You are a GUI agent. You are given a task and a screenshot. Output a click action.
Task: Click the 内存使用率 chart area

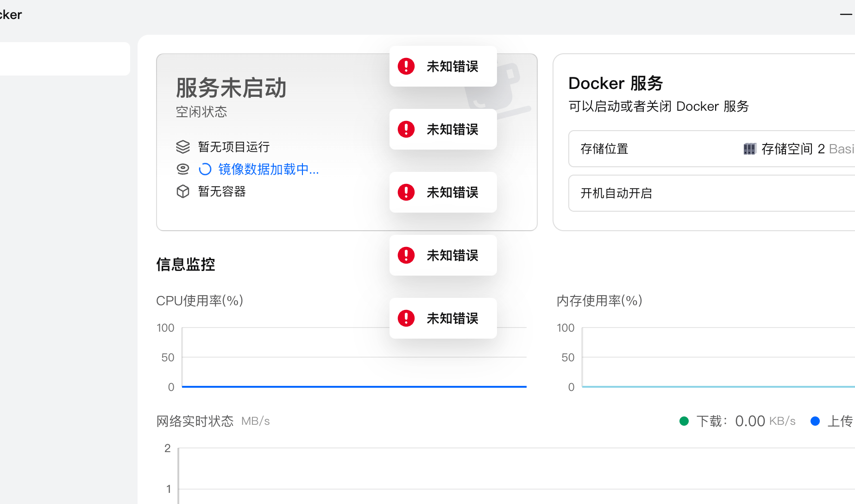click(x=718, y=357)
